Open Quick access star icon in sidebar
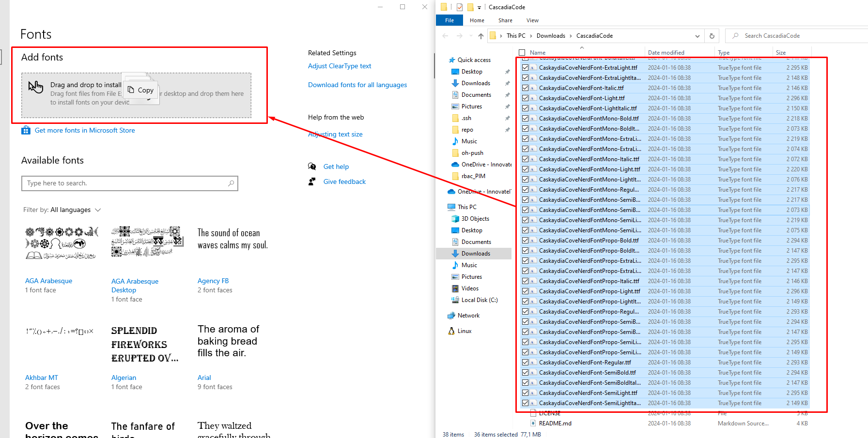Viewport: 868px width, 438px height. coord(452,60)
